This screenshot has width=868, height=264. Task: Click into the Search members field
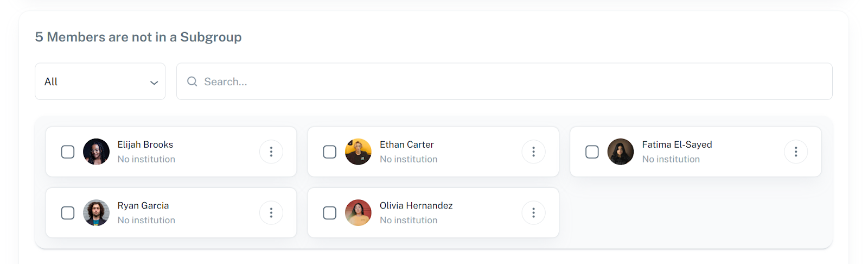tap(505, 81)
